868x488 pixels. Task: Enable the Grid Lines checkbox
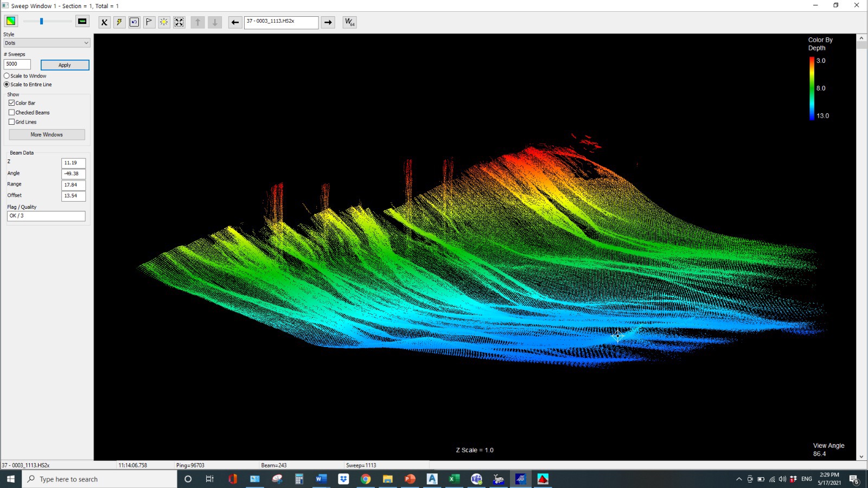click(x=11, y=122)
